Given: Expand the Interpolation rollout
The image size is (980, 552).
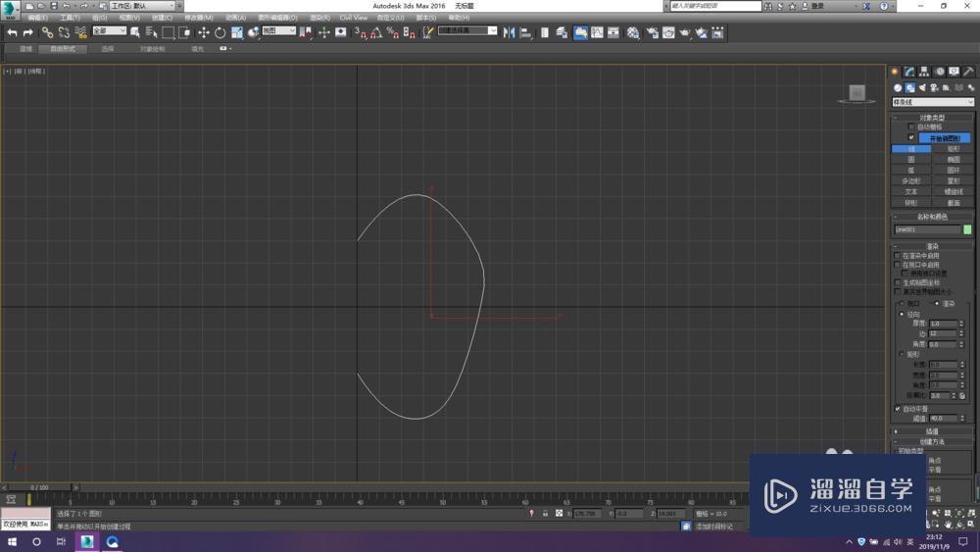Looking at the screenshot, I should click(x=932, y=431).
